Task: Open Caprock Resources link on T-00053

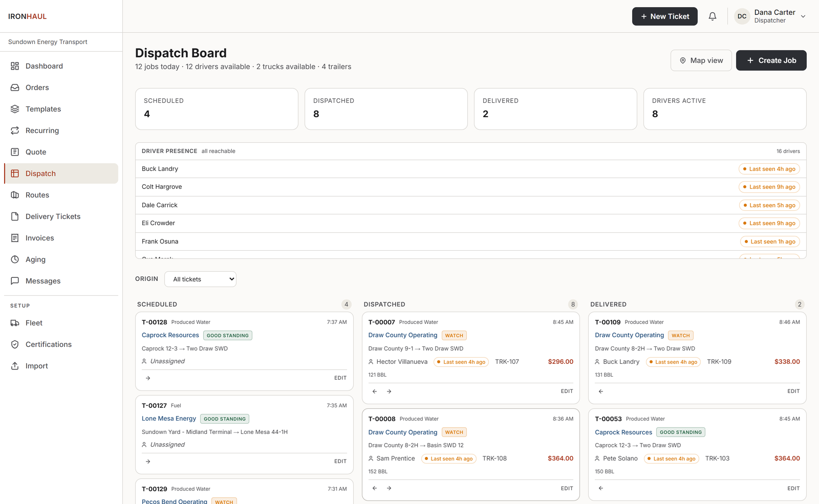Action: click(623, 432)
